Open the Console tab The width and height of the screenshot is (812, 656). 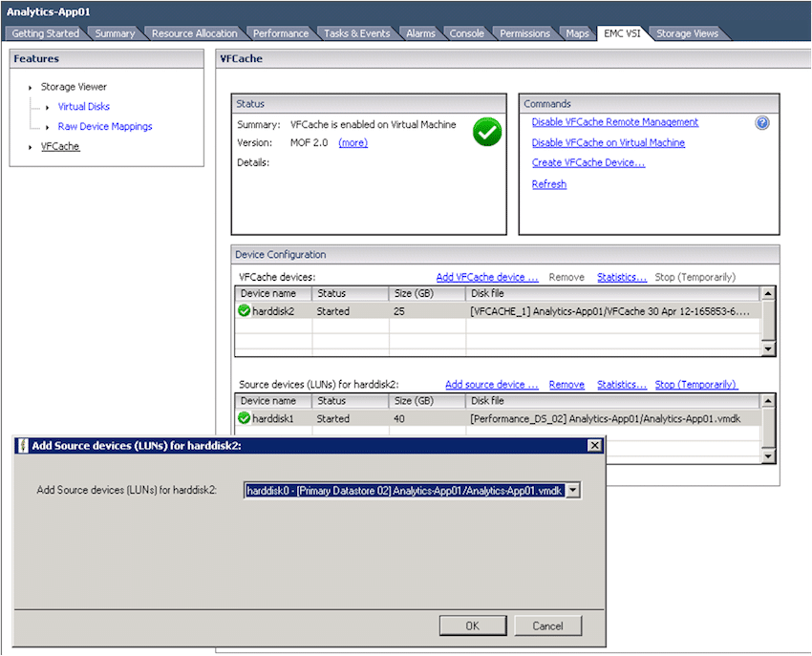[466, 33]
